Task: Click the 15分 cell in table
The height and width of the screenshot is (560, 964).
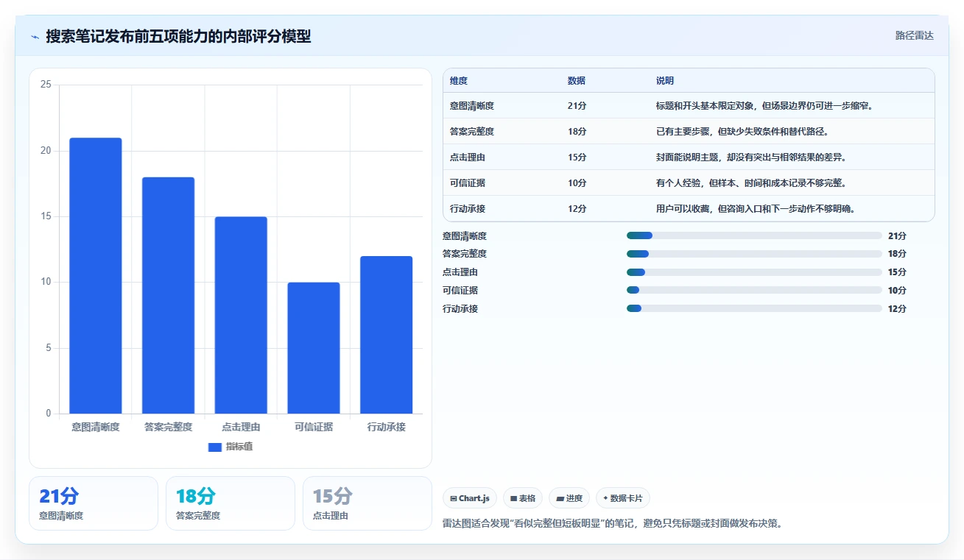Action: pos(577,157)
